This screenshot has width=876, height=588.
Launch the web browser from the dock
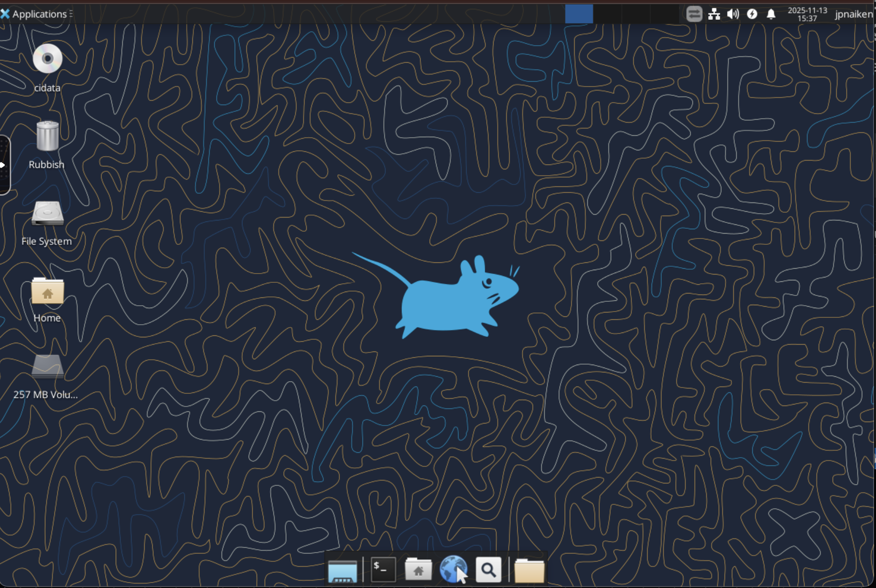tap(454, 569)
